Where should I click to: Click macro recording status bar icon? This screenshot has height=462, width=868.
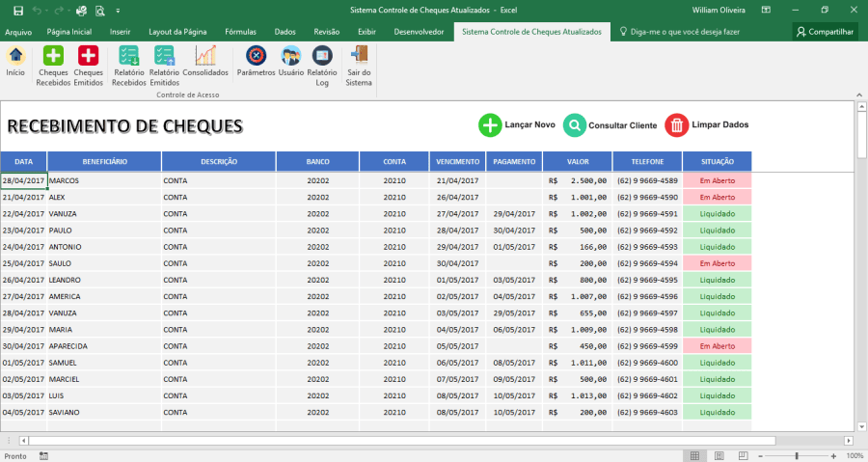pyautogui.click(x=43, y=456)
